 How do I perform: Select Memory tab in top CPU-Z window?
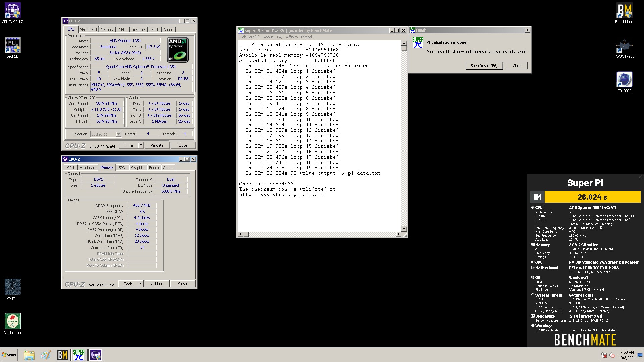(x=107, y=29)
